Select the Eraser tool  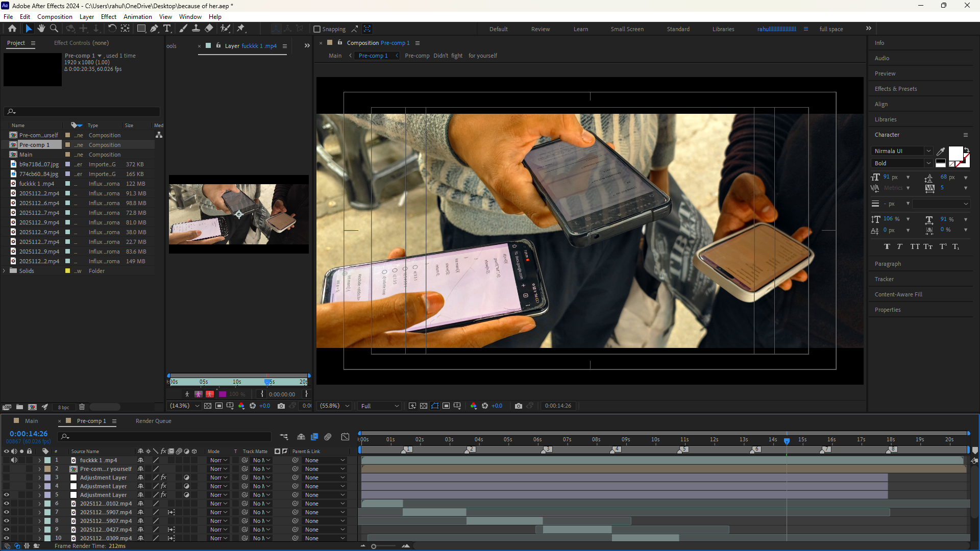(x=209, y=29)
